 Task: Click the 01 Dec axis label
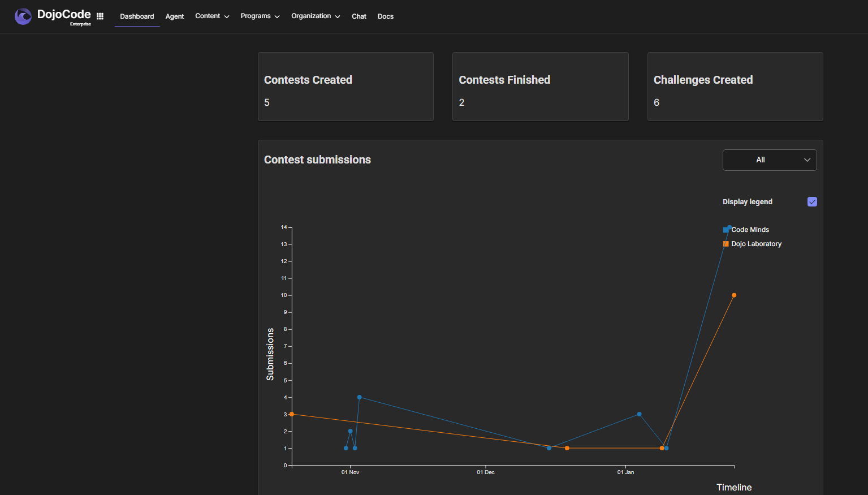point(486,472)
